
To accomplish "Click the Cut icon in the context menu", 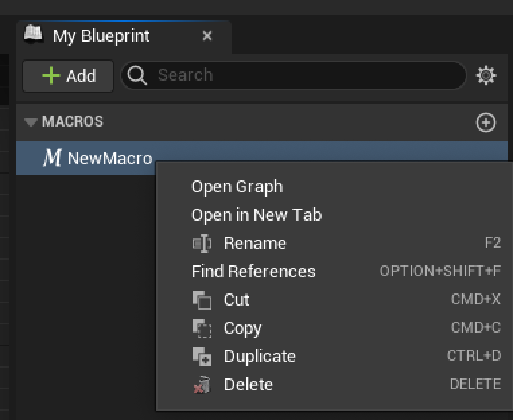I will [x=202, y=300].
